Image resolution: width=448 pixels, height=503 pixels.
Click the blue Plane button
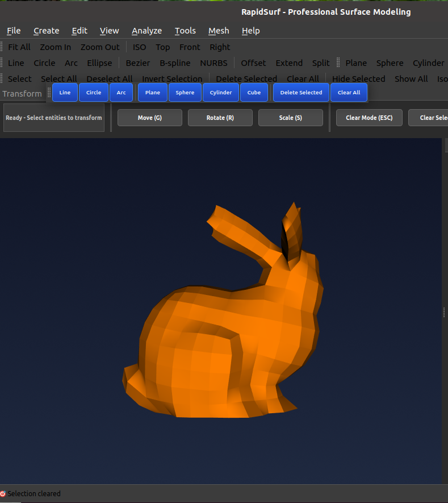tap(153, 93)
